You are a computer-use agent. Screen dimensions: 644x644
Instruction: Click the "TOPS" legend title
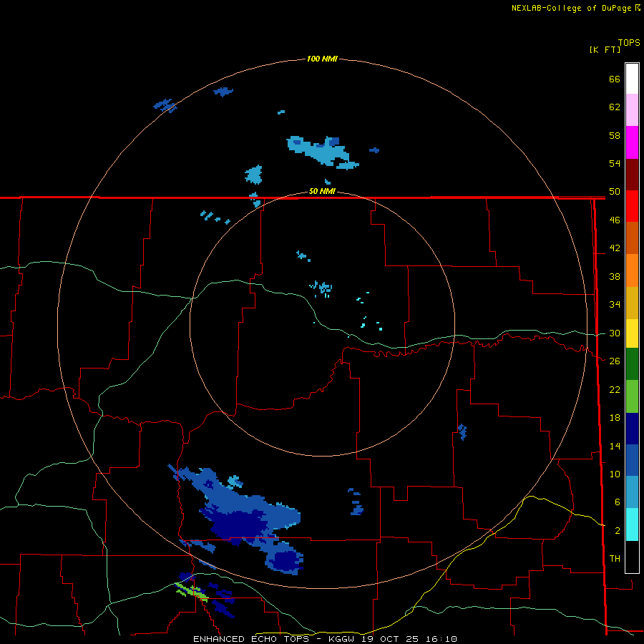pos(629,43)
